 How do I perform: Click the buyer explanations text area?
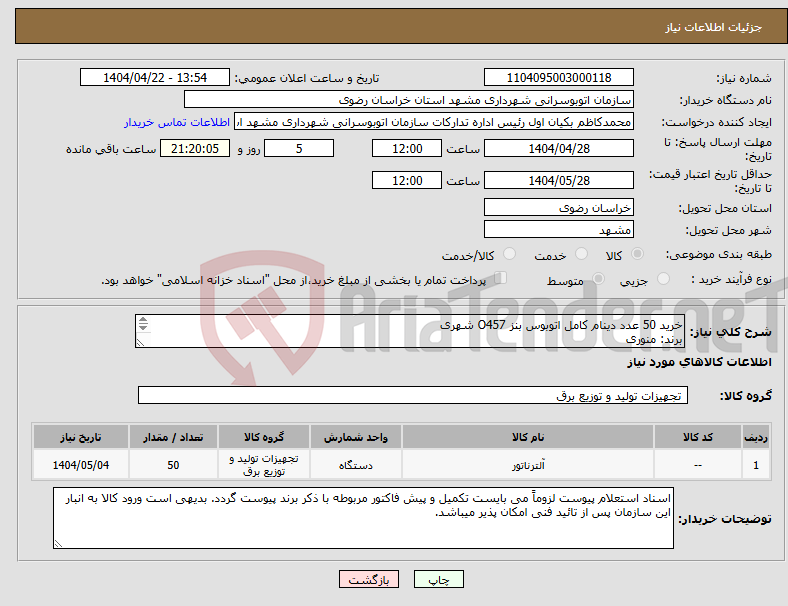[x=363, y=518]
